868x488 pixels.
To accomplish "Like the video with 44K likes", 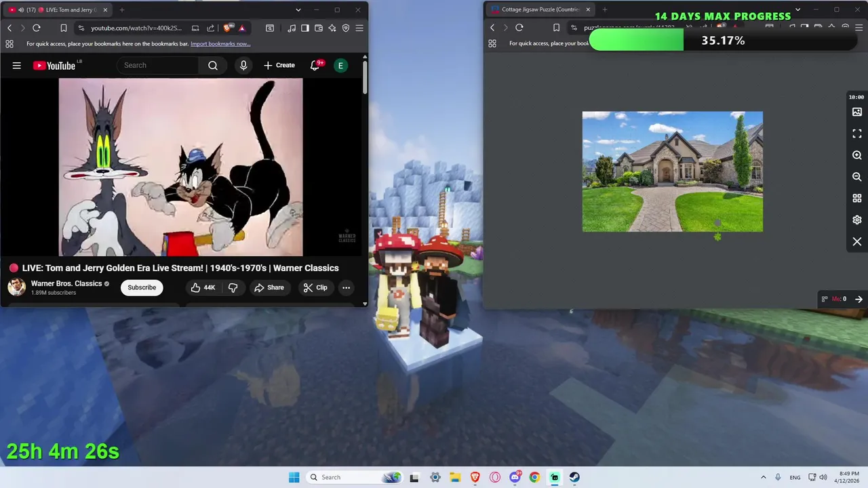I will (203, 287).
